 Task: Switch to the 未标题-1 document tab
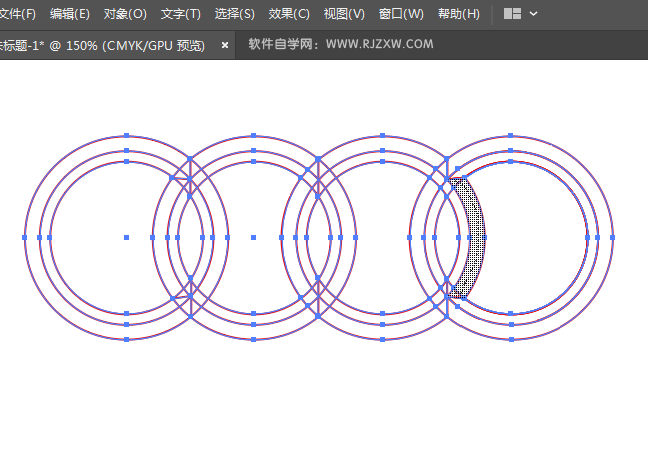[x=102, y=45]
